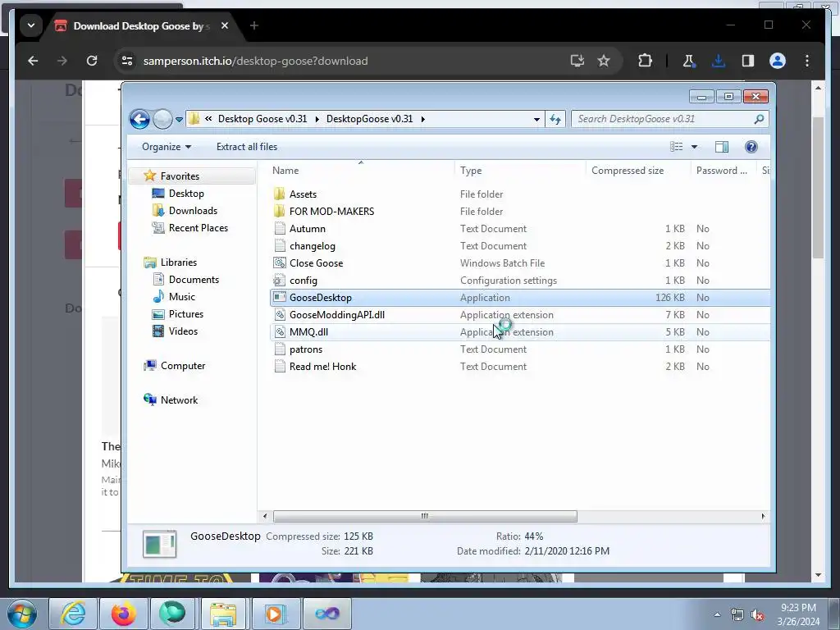Open Chrome three-dot menu
The height and width of the screenshot is (630, 840).
point(807,61)
